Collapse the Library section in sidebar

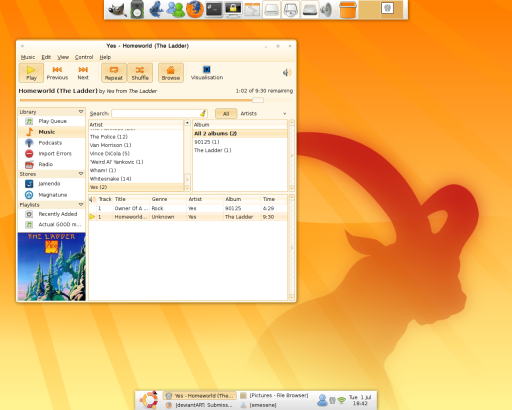(x=81, y=112)
